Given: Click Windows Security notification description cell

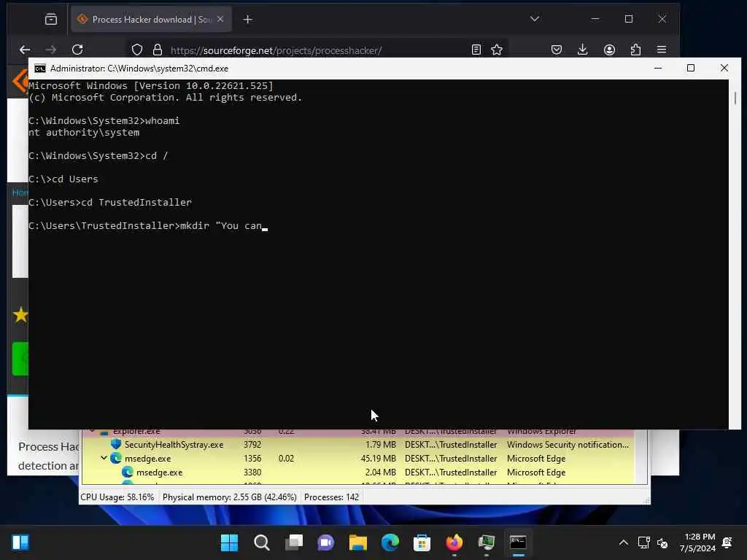Looking at the screenshot, I should (x=568, y=445).
